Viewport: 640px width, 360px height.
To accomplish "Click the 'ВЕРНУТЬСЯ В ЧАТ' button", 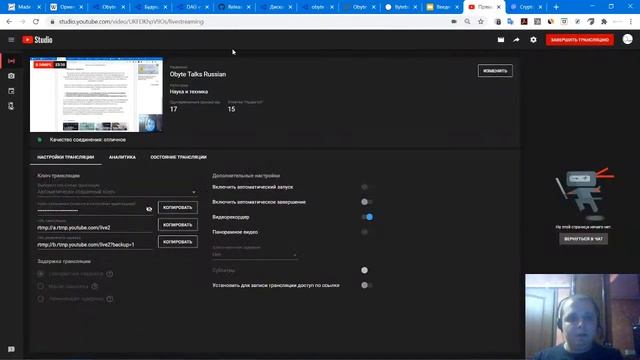I will (583, 239).
